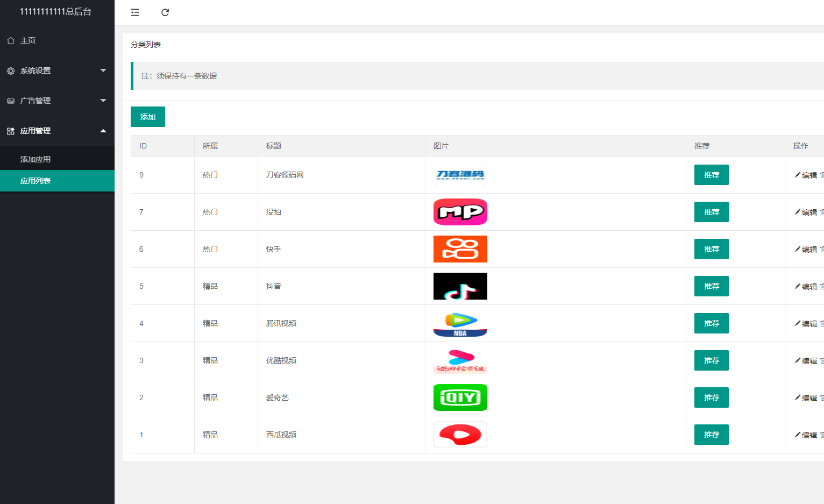Click the 精品 cell in row 抖音

click(210, 286)
